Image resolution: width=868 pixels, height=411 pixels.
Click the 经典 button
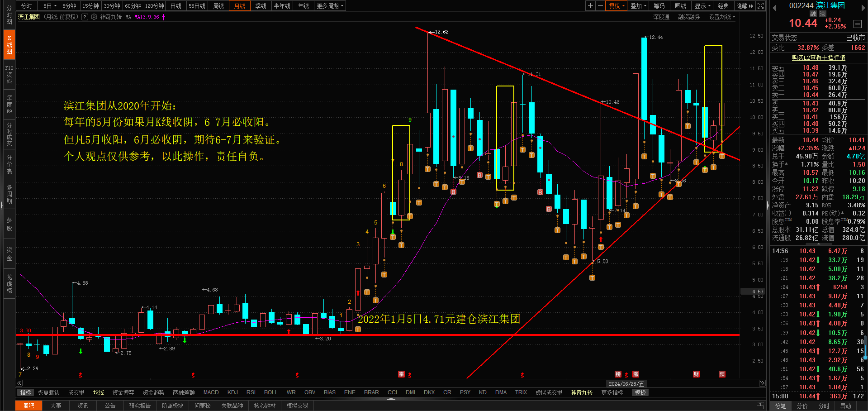click(723, 6)
